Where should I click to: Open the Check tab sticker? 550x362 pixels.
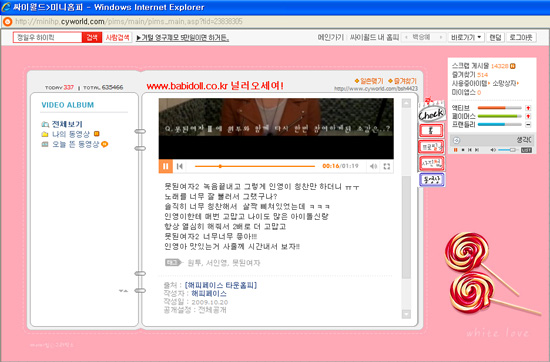point(431,113)
